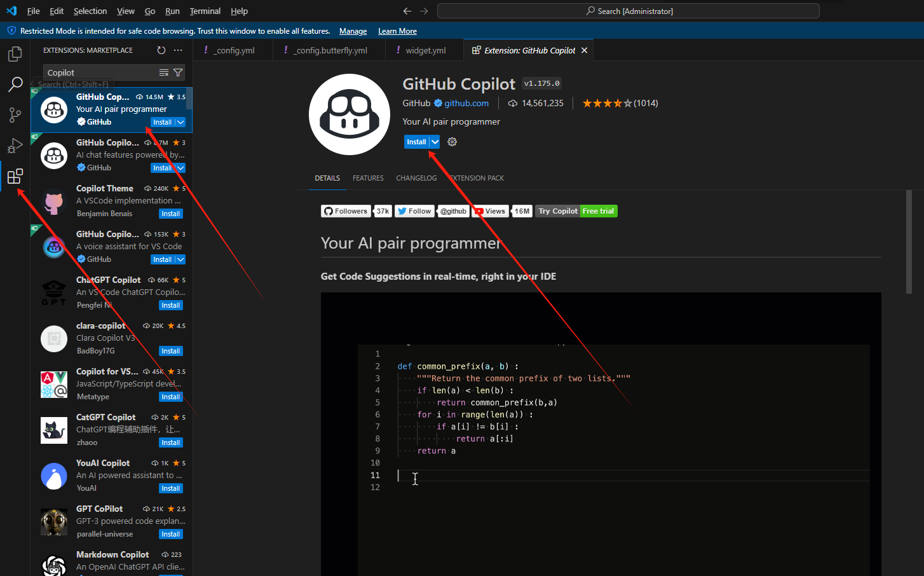Click the CatGPT Copilot cat icon

pos(54,430)
